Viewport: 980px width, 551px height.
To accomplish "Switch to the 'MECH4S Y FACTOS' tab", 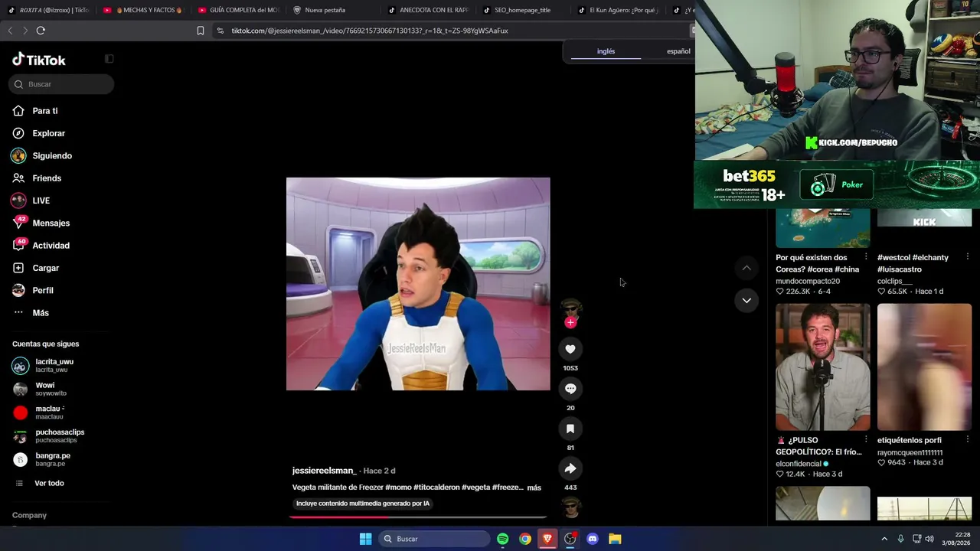I will tap(143, 10).
